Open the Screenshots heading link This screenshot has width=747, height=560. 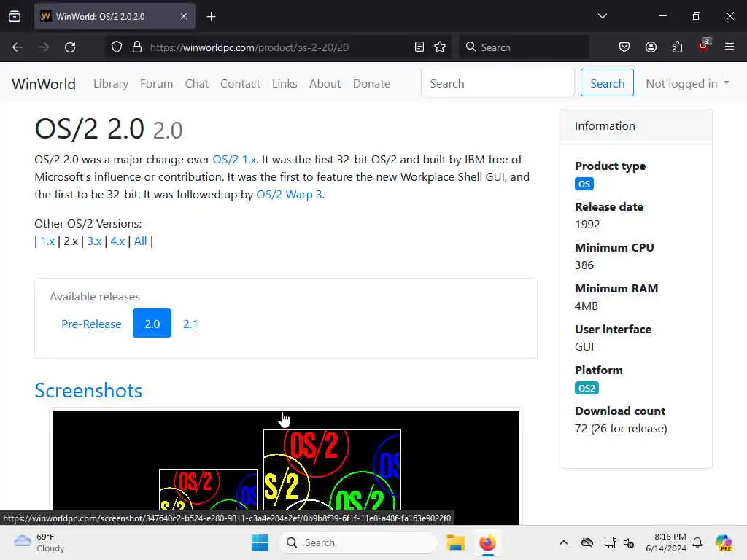[88, 390]
